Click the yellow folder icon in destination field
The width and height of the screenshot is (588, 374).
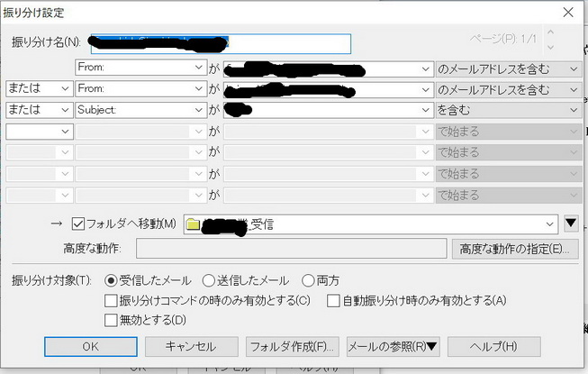point(193,224)
